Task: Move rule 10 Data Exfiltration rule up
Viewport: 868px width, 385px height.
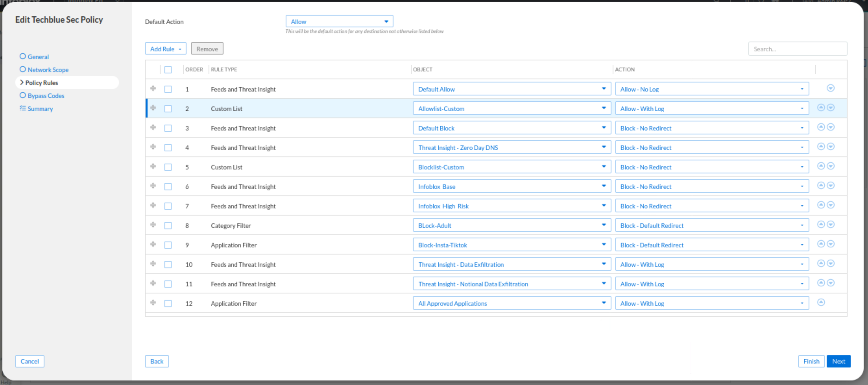Action: pyautogui.click(x=821, y=263)
